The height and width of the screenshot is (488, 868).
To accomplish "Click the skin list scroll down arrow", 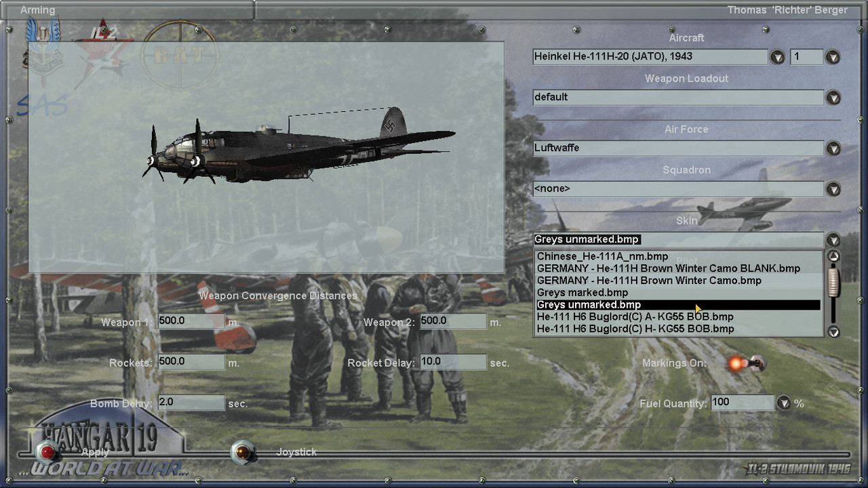I will click(x=833, y=331).
